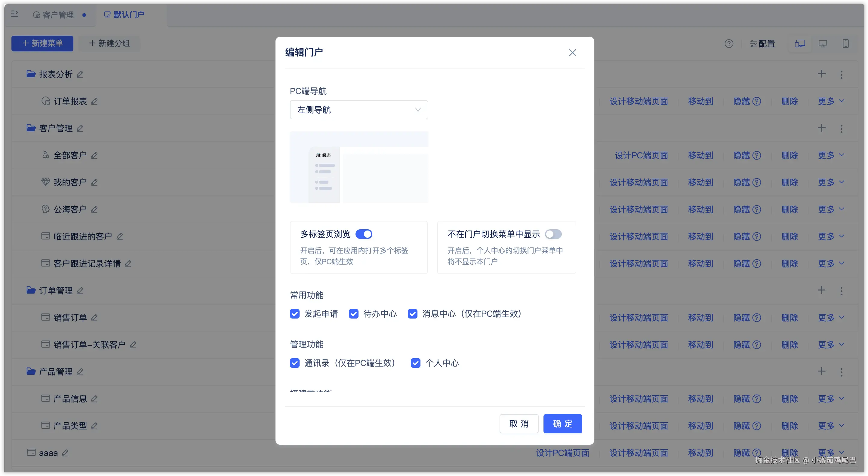The width and height of the screenshot is (868, 476).
Task: Click the sidebar collapse icon at top left
Action: tap(14, 14)
